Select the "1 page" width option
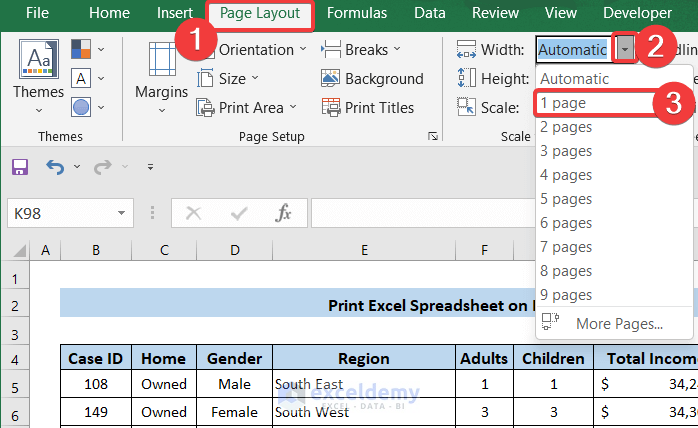Image resolution: width=698 pixels, height=428 pixels. point(564,103)
